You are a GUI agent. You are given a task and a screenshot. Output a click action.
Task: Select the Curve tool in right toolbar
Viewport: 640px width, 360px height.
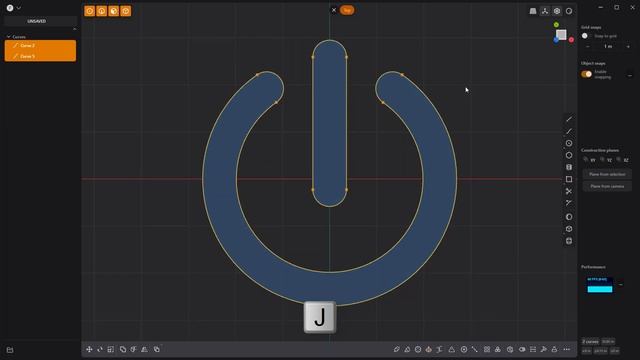coord(569,131)
